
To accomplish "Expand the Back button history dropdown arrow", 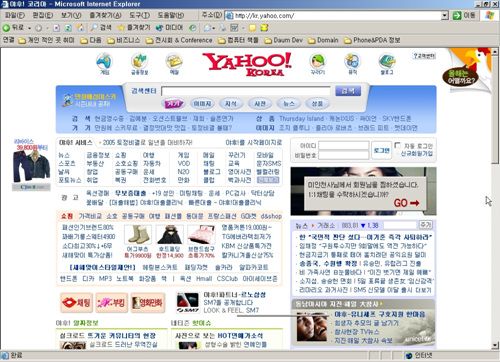I will (30, 28).
